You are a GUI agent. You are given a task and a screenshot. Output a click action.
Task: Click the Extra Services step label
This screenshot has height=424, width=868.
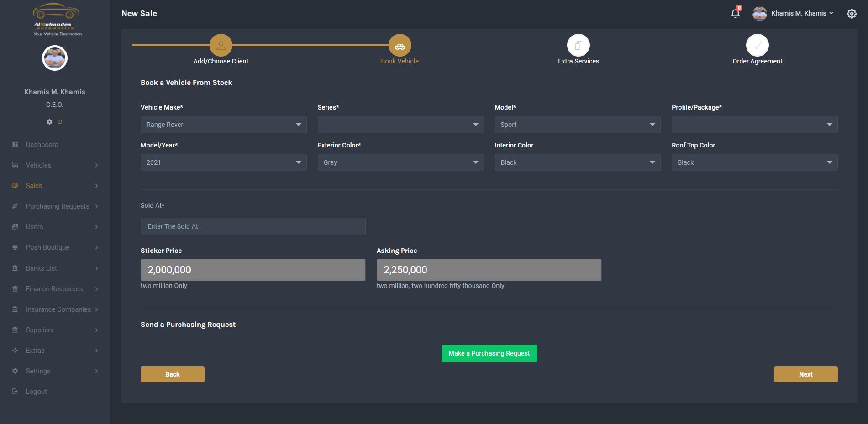click(x=579, y=61)
